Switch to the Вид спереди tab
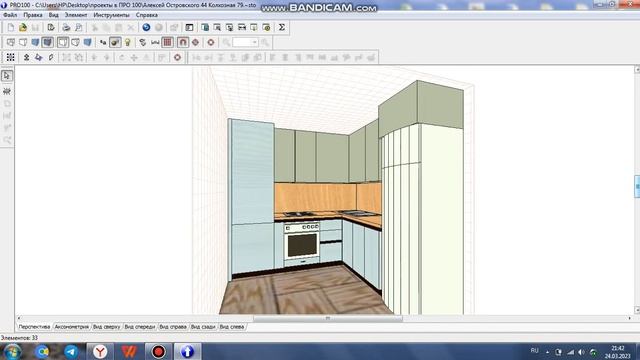The height and width of the screenshot is (360, 640). (140, 327)
